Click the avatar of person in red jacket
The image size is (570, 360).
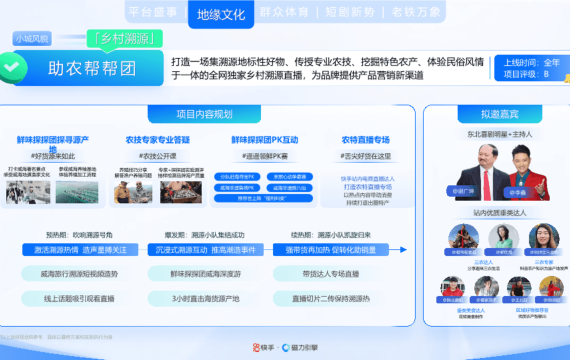(x=452, y=287)
